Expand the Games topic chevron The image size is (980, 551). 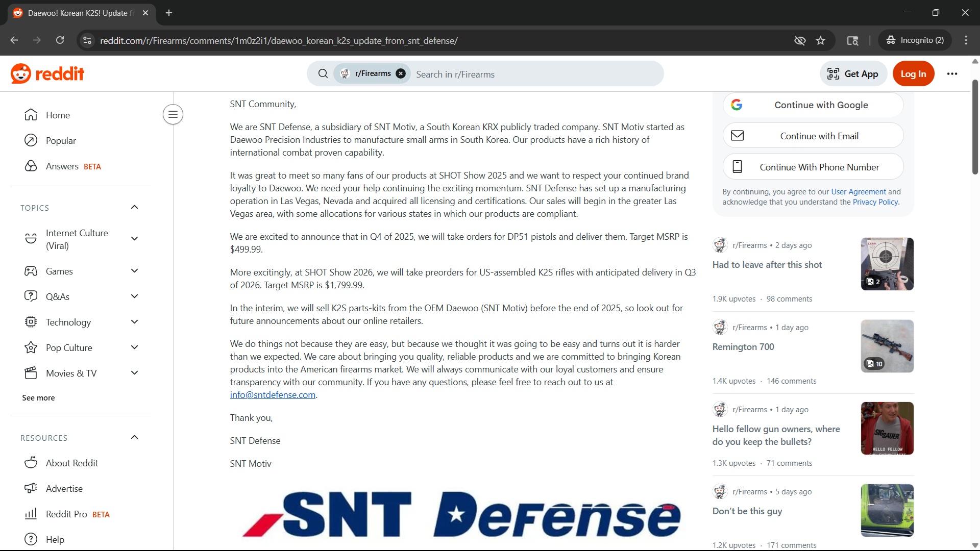coord(135,271)
